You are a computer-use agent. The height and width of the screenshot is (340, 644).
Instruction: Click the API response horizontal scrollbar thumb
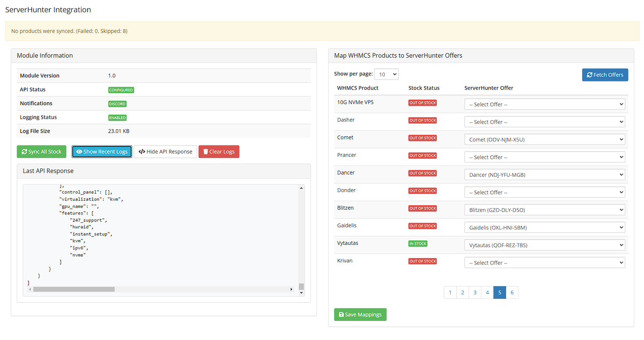(x=74, y=289)
